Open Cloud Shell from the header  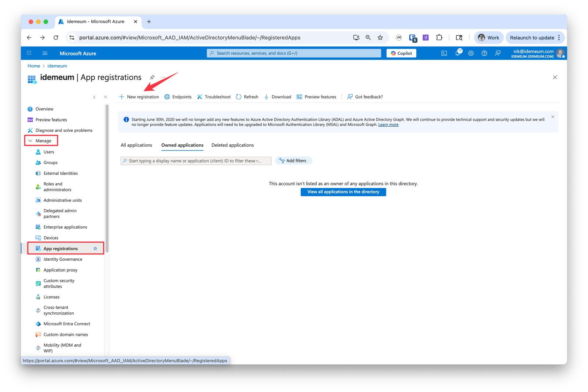point(444,53)
